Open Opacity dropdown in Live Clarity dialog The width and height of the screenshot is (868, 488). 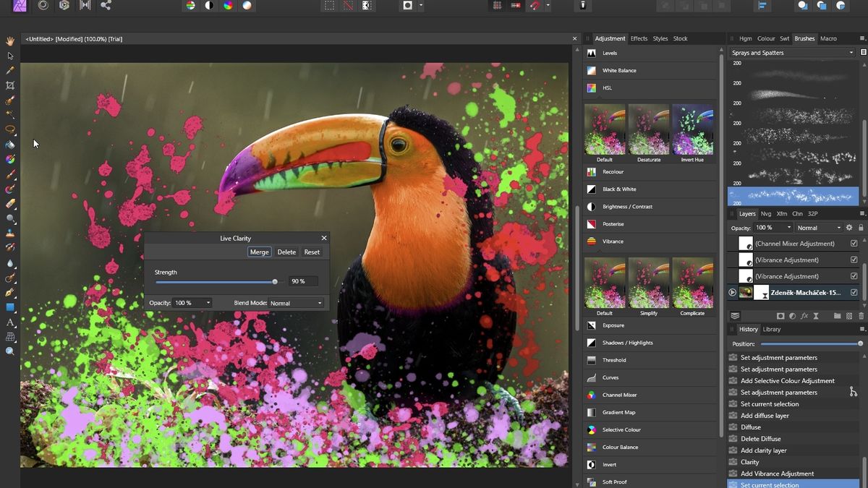[192, 303]
